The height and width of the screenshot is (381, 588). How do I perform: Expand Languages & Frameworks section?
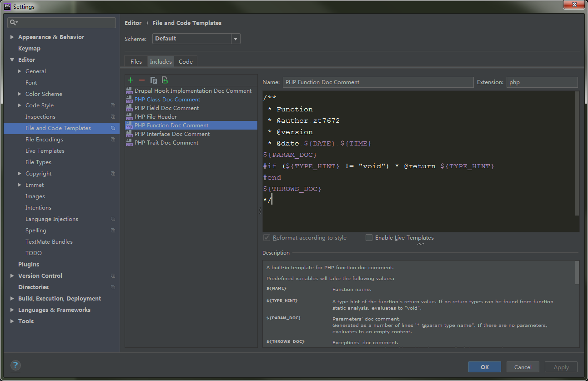[x=12, y=310]
